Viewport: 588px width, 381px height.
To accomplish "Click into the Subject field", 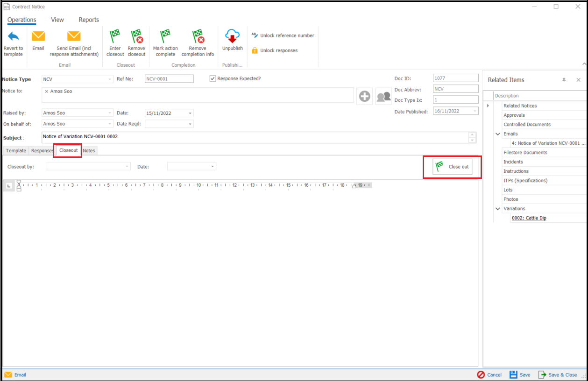I will click(255, 137).
